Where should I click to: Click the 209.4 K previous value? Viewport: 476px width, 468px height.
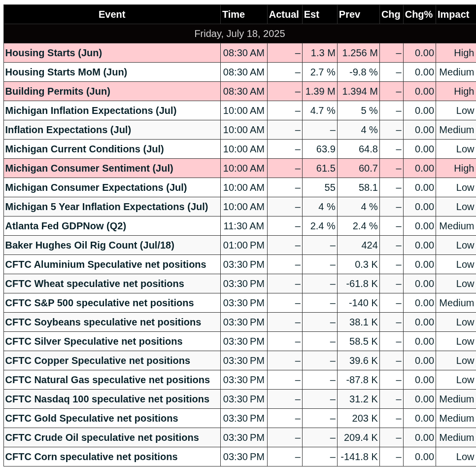pos(361,437)
